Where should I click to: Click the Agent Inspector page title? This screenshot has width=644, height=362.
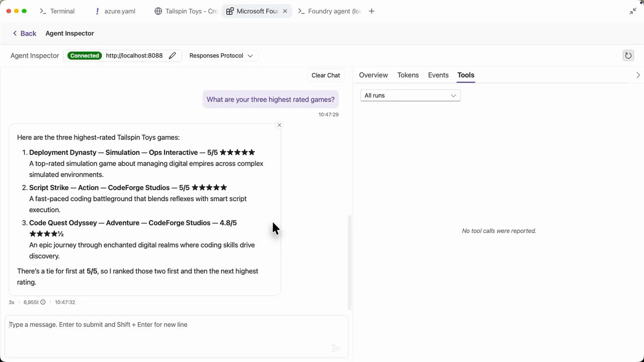coord(69,33)
